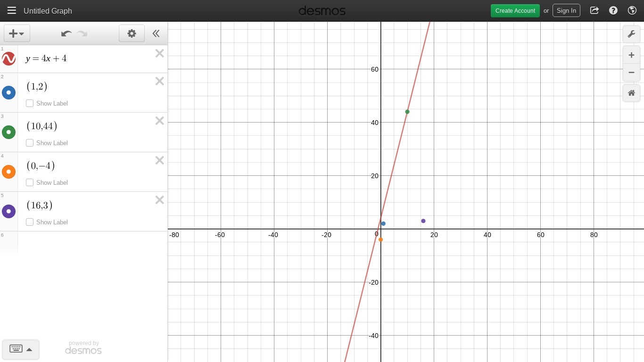Select the orange point on the graph
Image resolution: width=644 pixels, height=362 pixels.
[380, 239]
